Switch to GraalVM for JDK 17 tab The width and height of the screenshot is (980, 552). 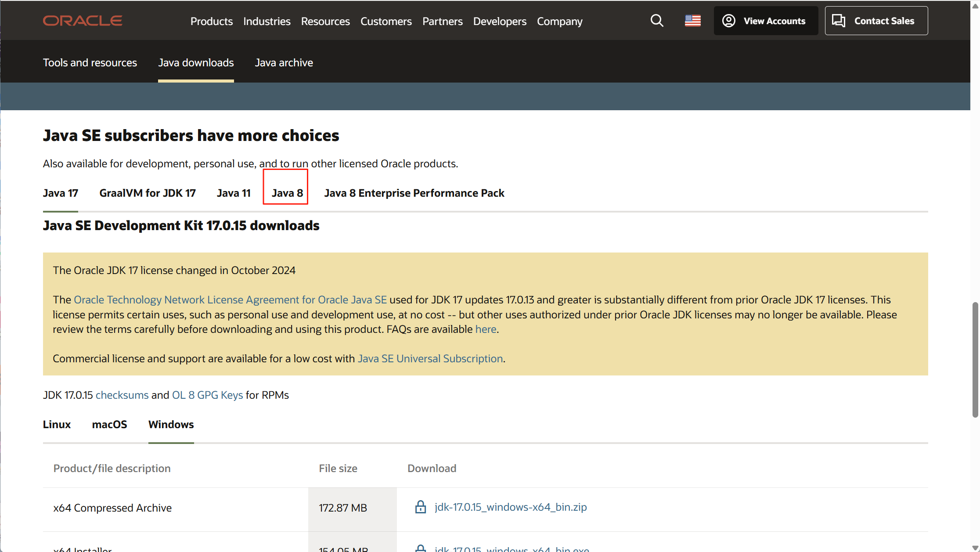148,193
